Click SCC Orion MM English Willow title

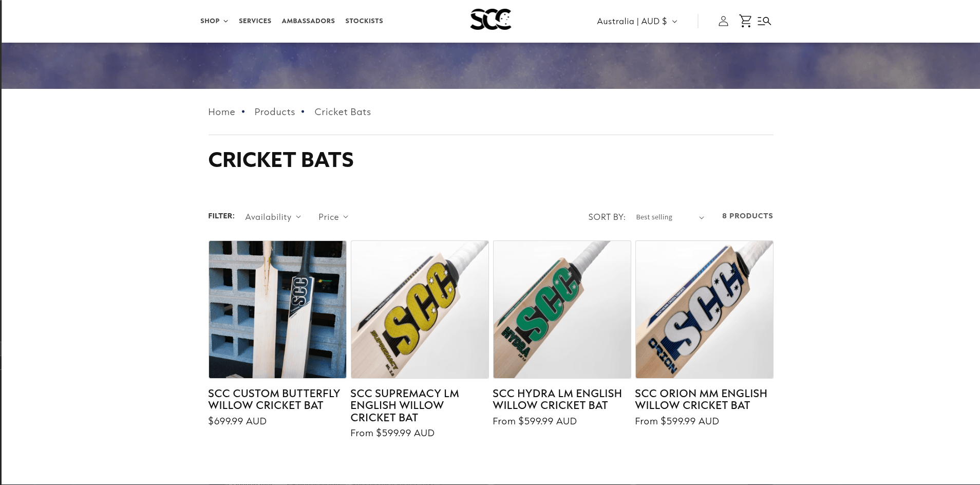pos(701,399)
